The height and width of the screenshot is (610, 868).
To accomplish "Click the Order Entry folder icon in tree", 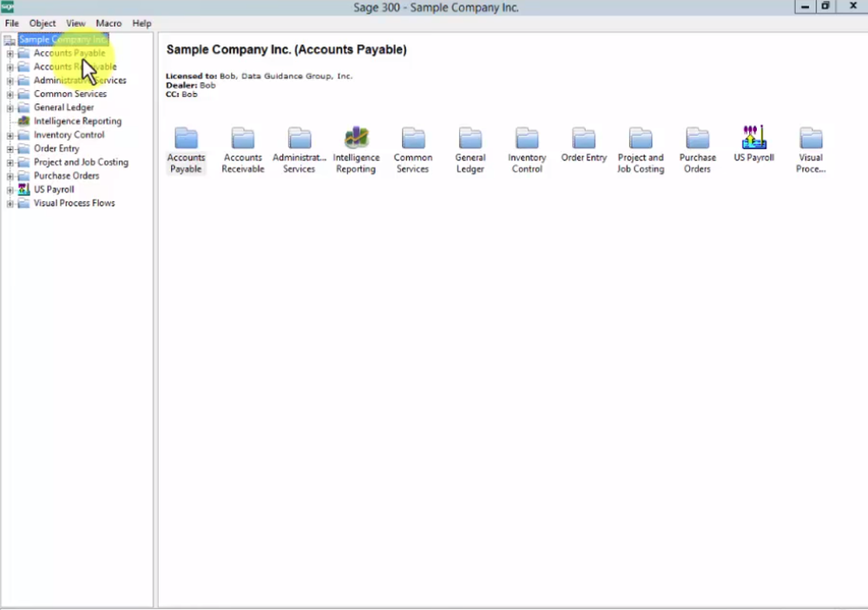I will tap(23, 148).
